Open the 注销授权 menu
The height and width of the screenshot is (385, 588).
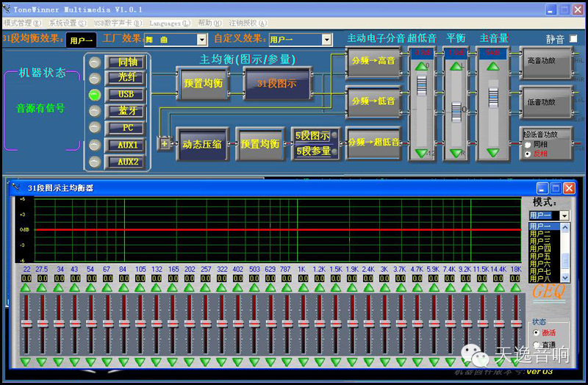click(248, 24)
